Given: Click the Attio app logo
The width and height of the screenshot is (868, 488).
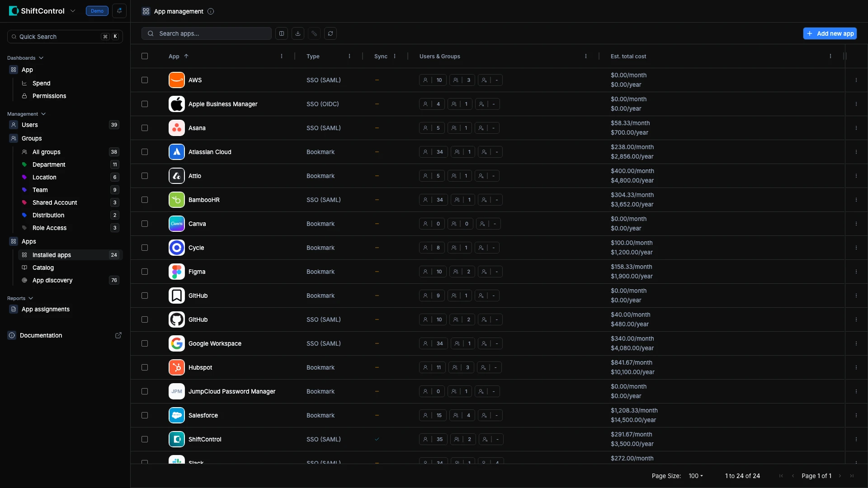Looking at the screenshot, I should [x=177, y=176].
